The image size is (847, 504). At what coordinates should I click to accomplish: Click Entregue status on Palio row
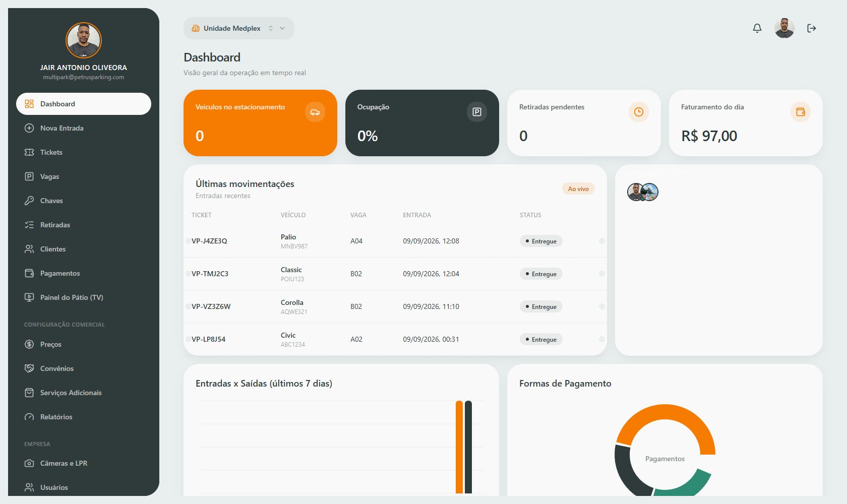(x=541, y=241)
